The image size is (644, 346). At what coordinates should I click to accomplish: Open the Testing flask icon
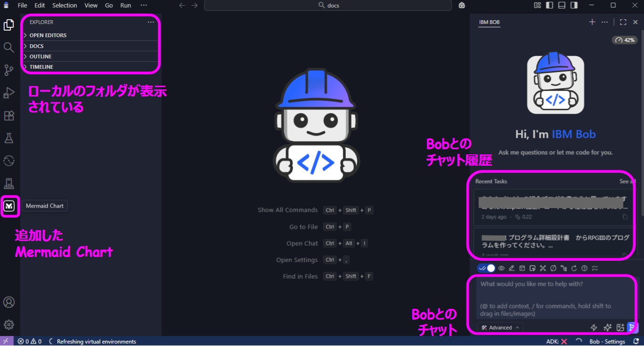coord(8,138)
